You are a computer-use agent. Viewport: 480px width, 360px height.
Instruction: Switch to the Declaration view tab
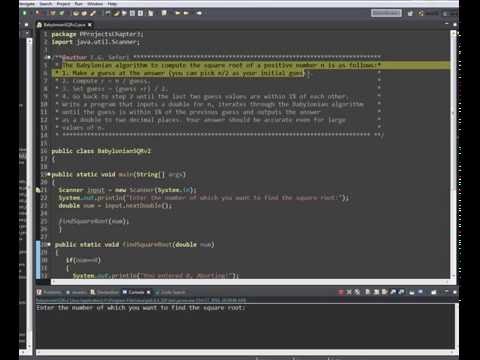click(104, 292)
